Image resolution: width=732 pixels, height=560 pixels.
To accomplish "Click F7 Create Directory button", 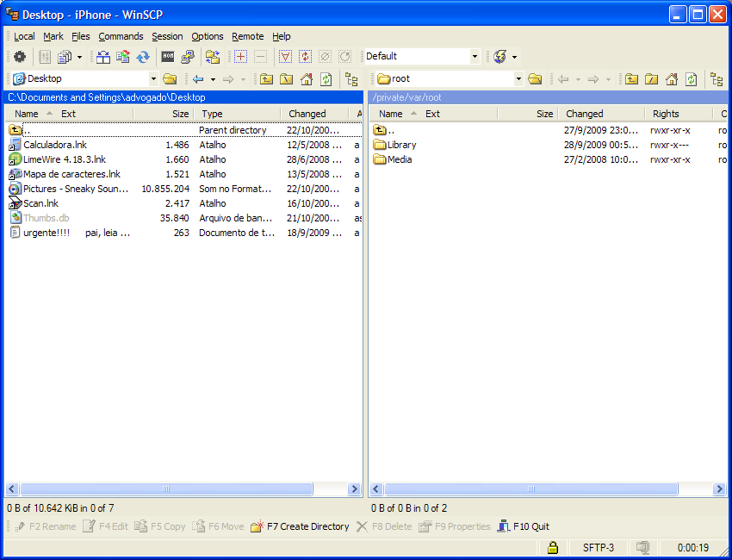I will (x=300, y=527).
